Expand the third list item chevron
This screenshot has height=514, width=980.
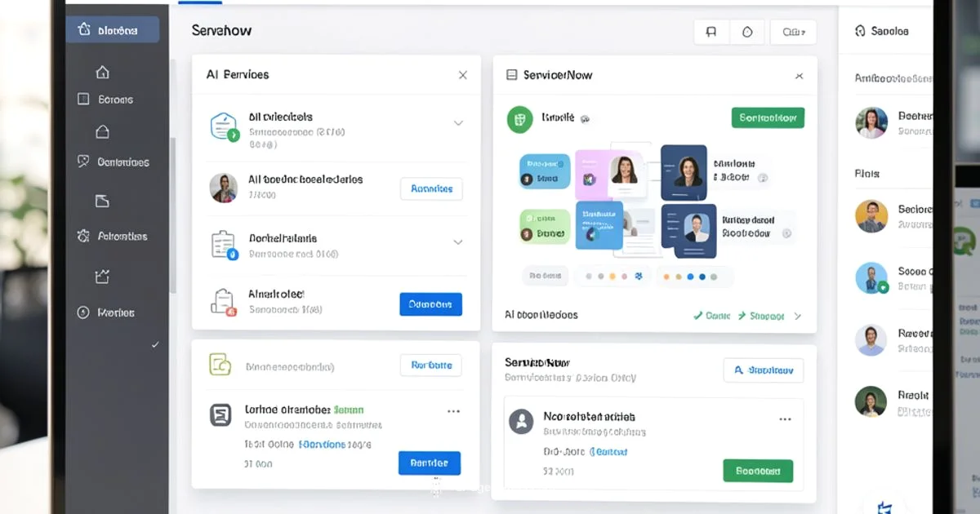point(458,241)
